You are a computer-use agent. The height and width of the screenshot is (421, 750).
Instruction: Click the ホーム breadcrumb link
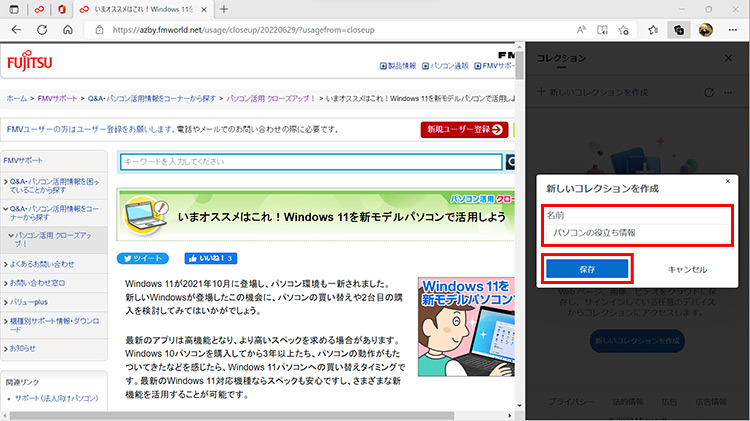pyautogui.click(x=16, y=99)
